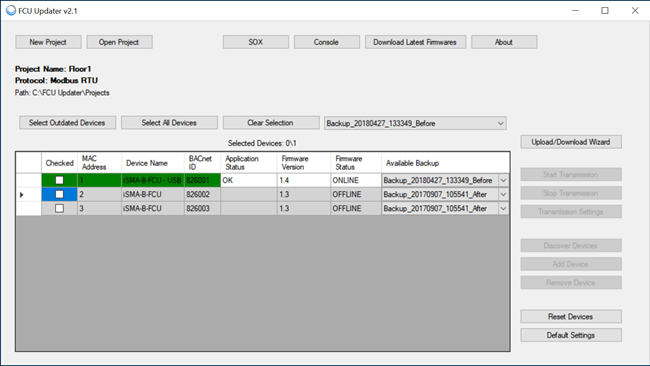Click the New Project button

[48, 42]
